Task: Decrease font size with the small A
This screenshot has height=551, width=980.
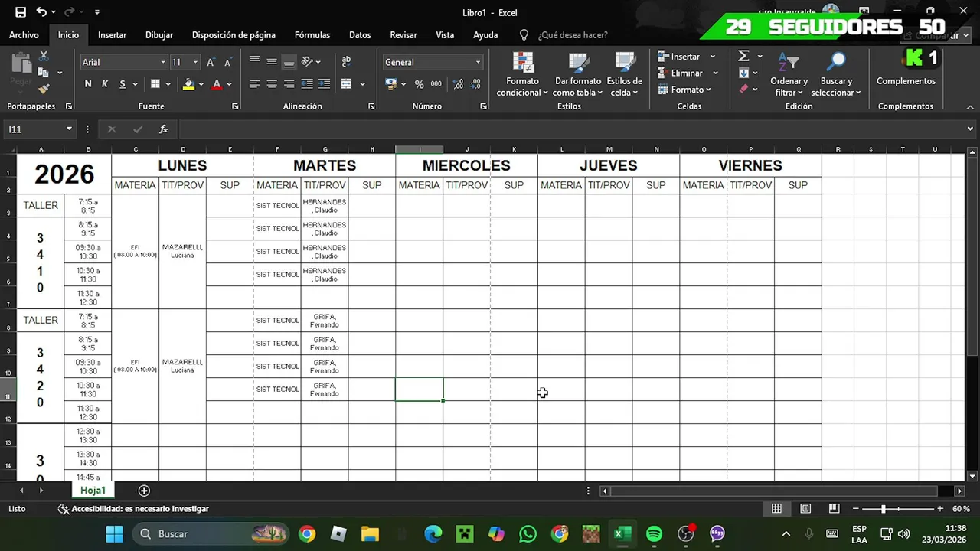Action: pyautogui.click(x=227, y=62)
